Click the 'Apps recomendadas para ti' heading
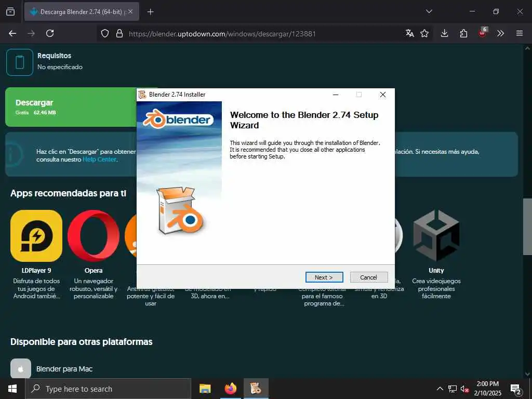532x399 pixels. 68,193
